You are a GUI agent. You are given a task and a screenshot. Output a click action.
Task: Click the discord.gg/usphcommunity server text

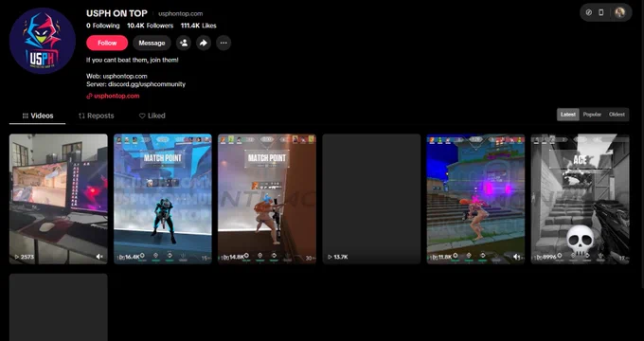coord(147,84)
